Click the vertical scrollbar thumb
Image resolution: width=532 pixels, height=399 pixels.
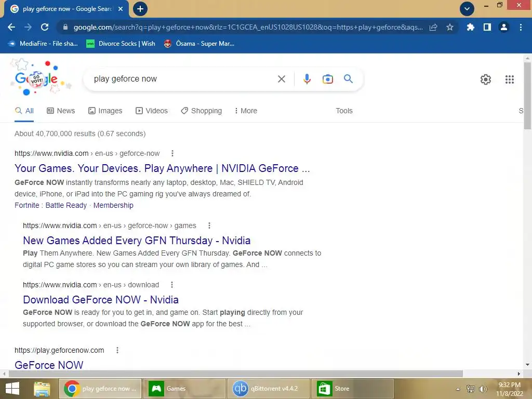click(527, 96)
